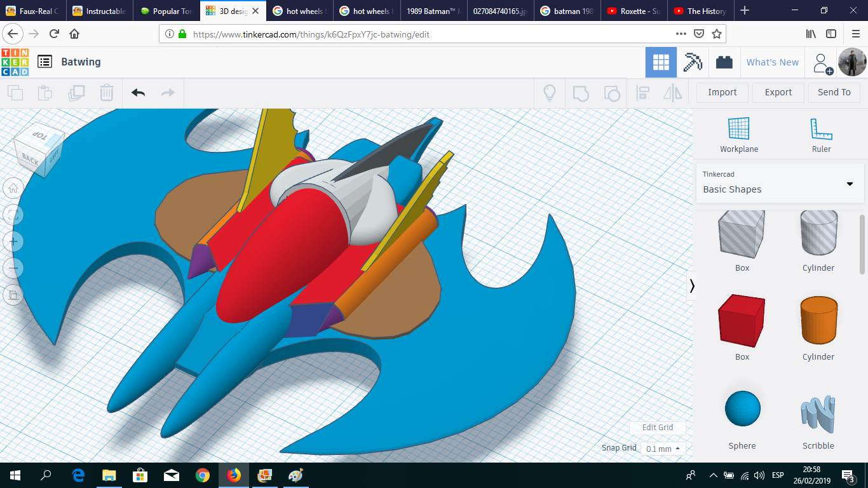The height and width of the screenshot is (488, 868).
Task: Click the ESP language indicator
Action: coord(778,475)
